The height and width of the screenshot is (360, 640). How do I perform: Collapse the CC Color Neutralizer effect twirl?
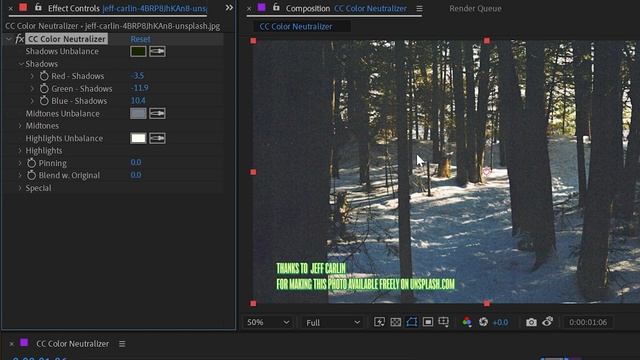point(9,39)
